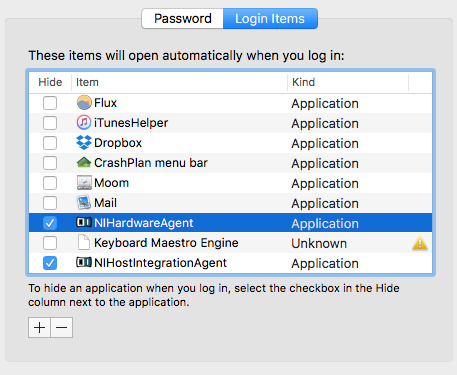Image resolution: width=457 pixels, height=375 pixels.
Task: Select the Mail item name
Action: point(105,203)
